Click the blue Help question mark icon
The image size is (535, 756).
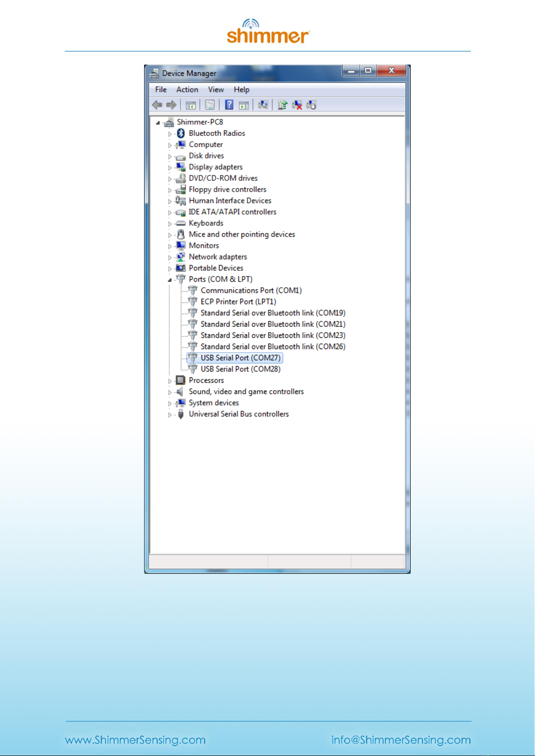click(x=229, y=105)
